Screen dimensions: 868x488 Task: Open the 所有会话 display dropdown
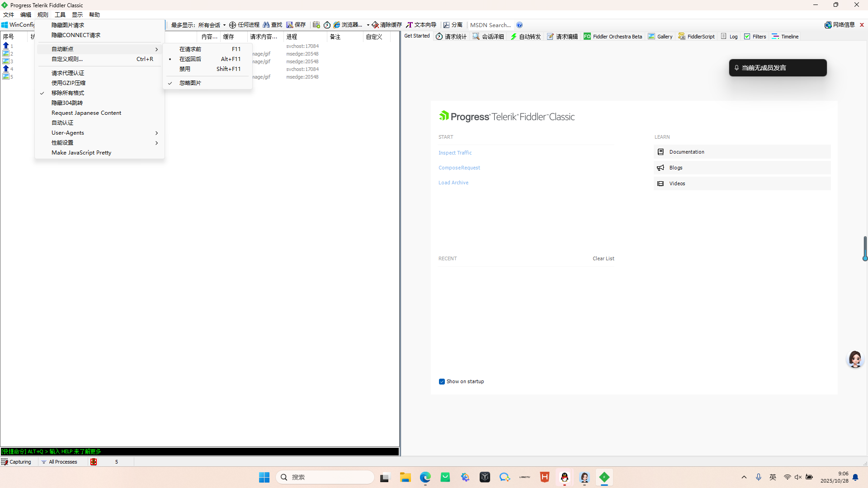(212, 25)
